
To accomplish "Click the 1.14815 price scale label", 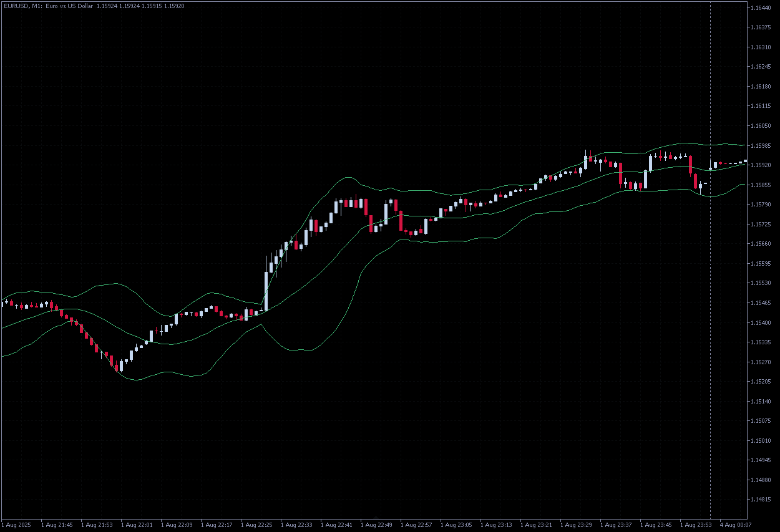I will pyautogui.click(x=763, y=500).
